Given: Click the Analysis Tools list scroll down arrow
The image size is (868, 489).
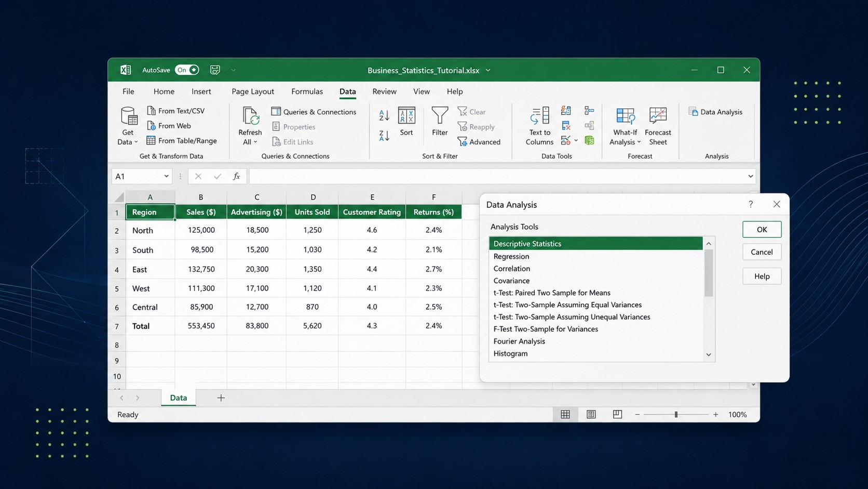Looking at the screenshot, I should click(x=709, y=355).
